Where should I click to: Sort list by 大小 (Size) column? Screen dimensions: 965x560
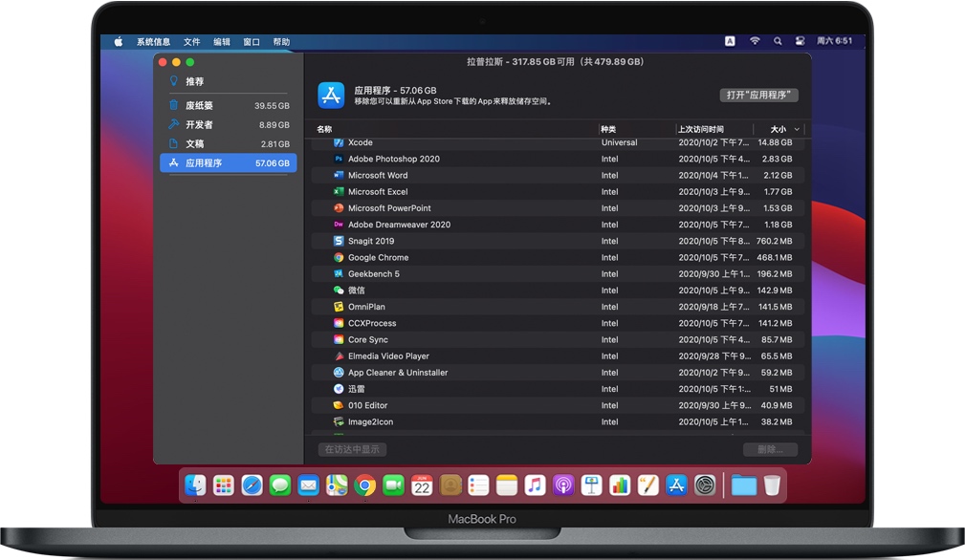point(778,129)
